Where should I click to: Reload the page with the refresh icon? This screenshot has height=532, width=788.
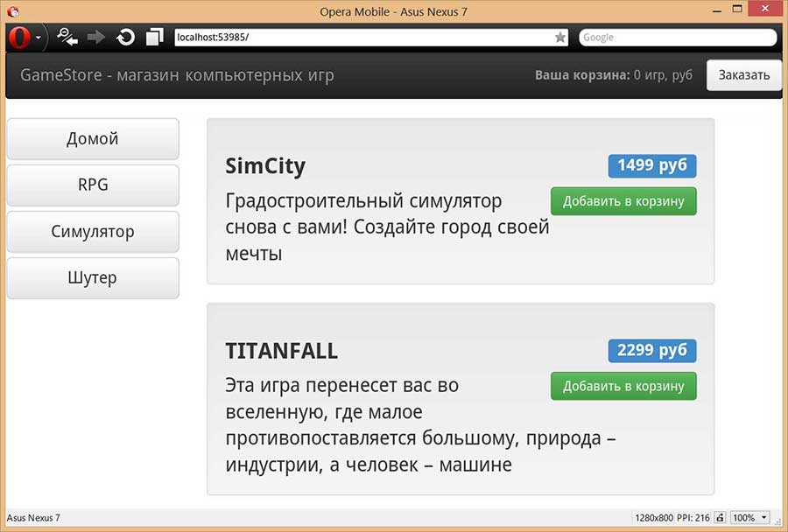click(x=125, y=37)
